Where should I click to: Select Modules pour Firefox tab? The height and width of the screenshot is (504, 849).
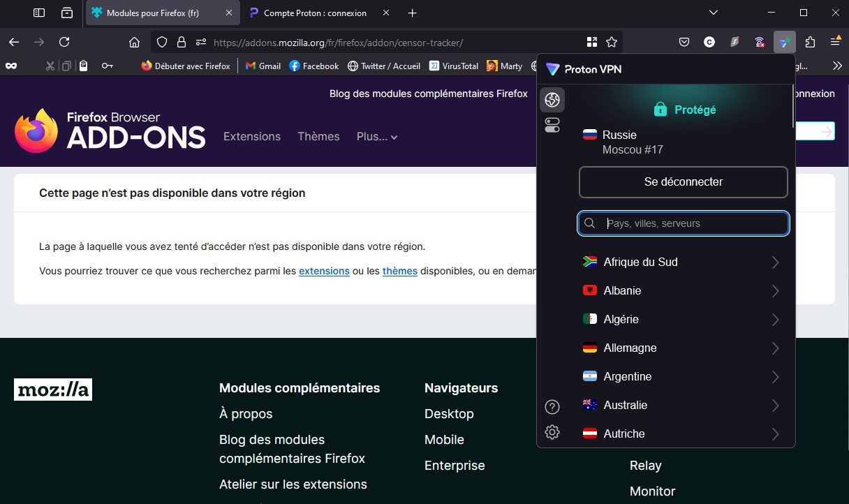pos(153,13)
